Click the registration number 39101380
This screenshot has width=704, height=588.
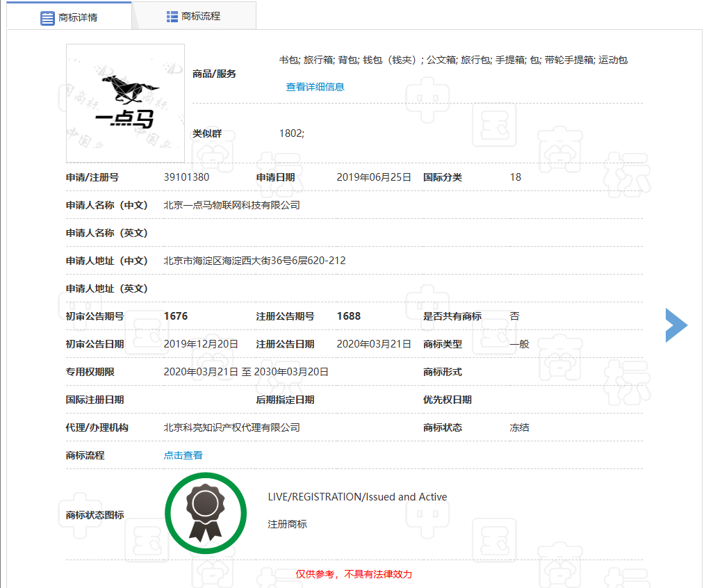pyautogui.click(x=186, y=177)
